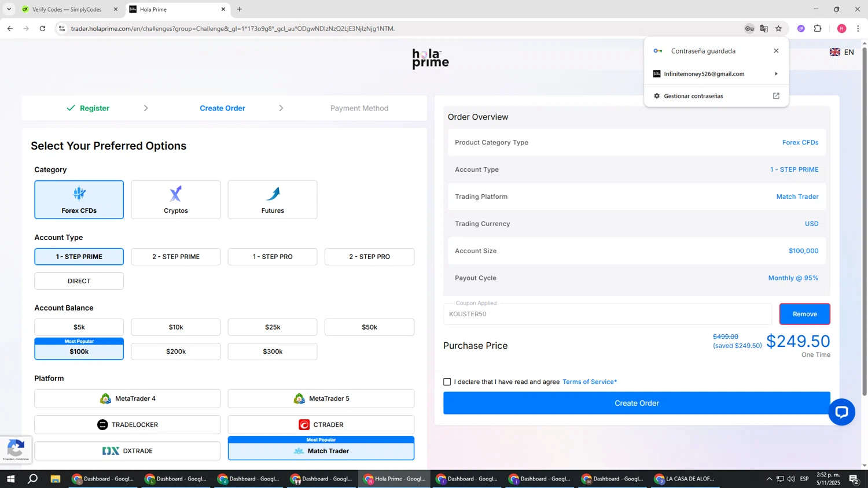Open the Chrome profile avatar
Image resolution: width=868 pixels, height=488 pixels.
(841, 28)
